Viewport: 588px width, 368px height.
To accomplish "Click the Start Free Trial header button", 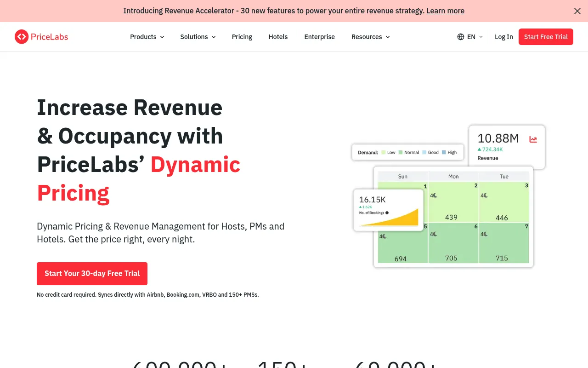I will point(546,37).
